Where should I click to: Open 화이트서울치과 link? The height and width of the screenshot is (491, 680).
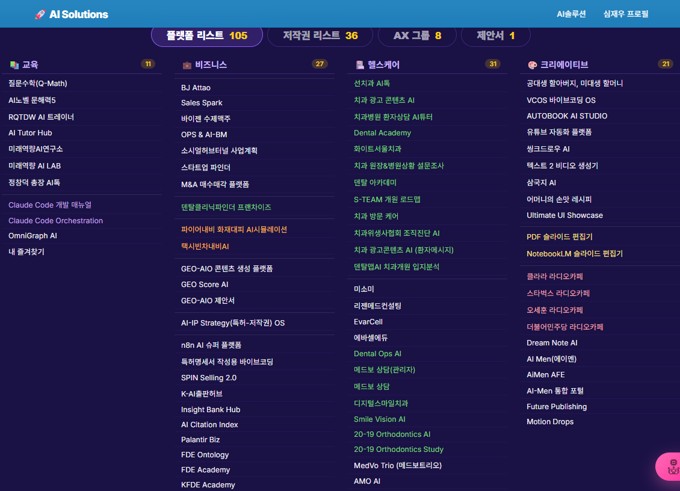(377, 149)
